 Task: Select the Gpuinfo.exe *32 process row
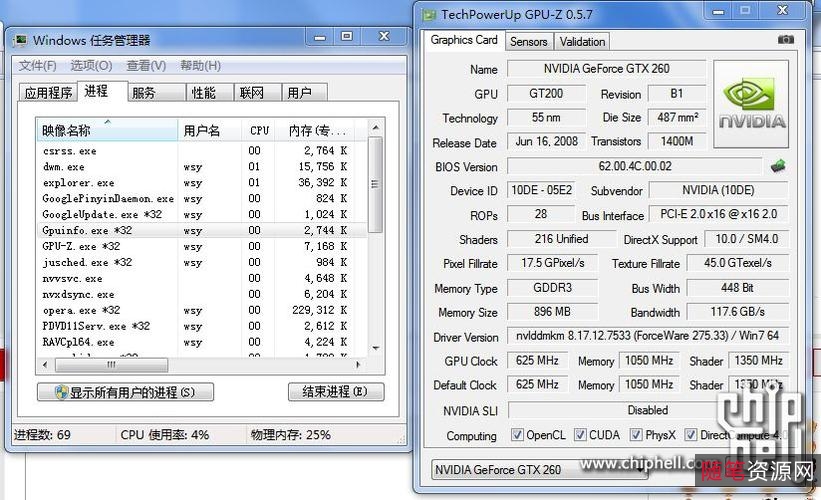[x=202, y=230]
